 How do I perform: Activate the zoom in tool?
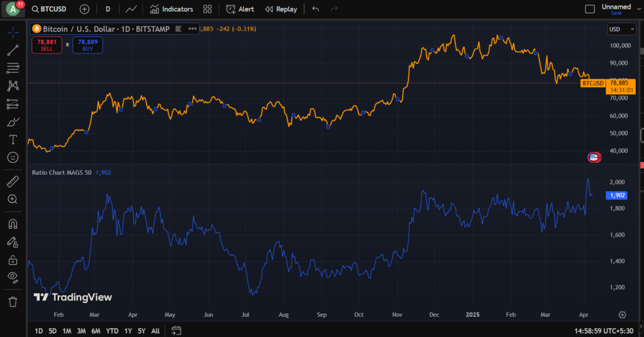pos(13,199)
